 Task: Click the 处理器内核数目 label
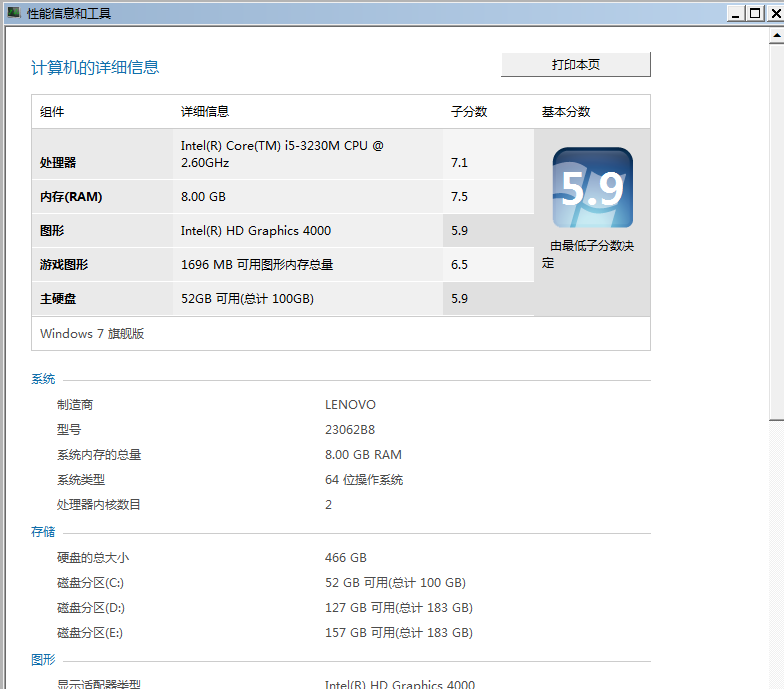click(x=98, y=504)
